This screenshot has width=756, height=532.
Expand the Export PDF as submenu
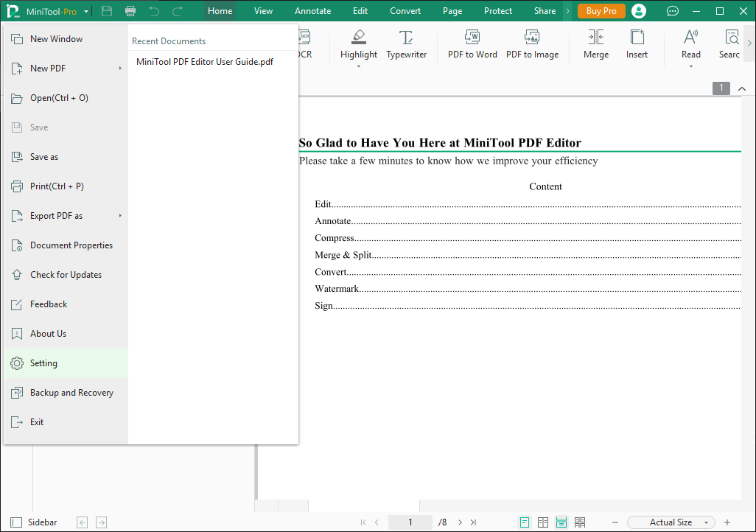click(65, 216)
